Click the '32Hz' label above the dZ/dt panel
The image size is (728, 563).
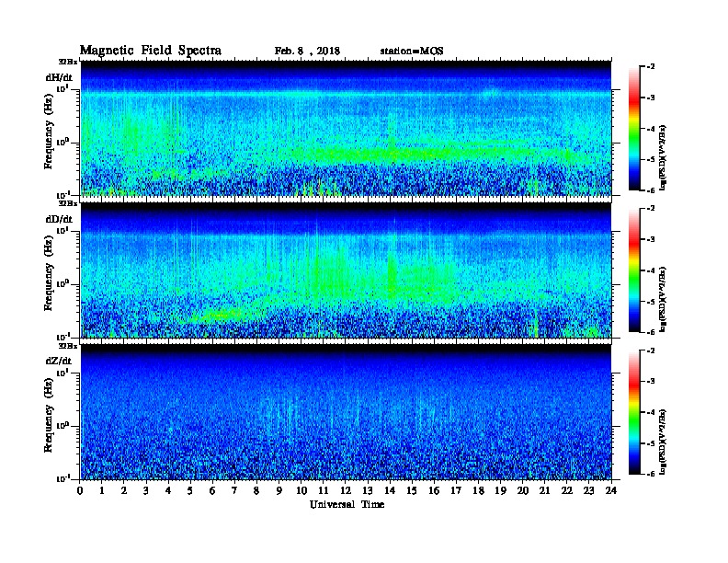[68, 346]
